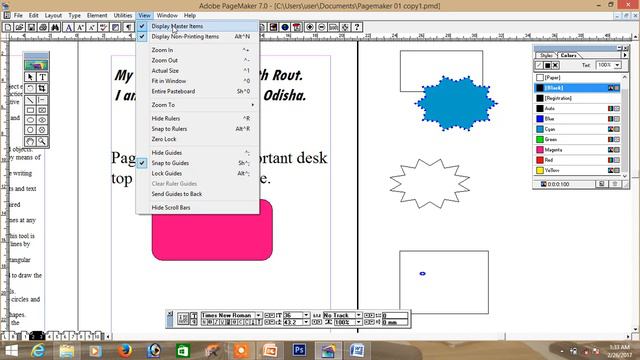This screenshot has height=360, width=640.
Task: Select the Rectangle tool
Action: tap(30, 110)
